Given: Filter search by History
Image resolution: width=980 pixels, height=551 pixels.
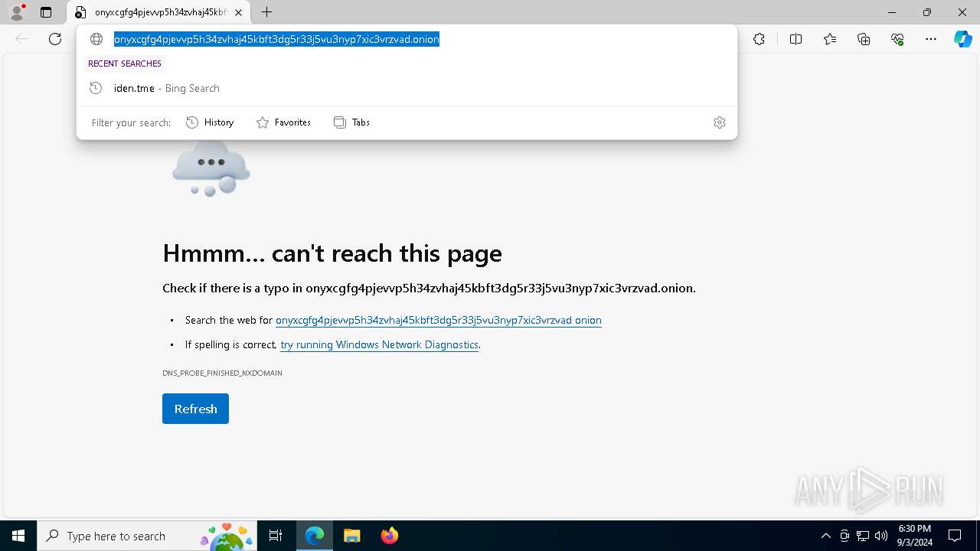Looking at the screenshot, I should (x=210, y=122).
